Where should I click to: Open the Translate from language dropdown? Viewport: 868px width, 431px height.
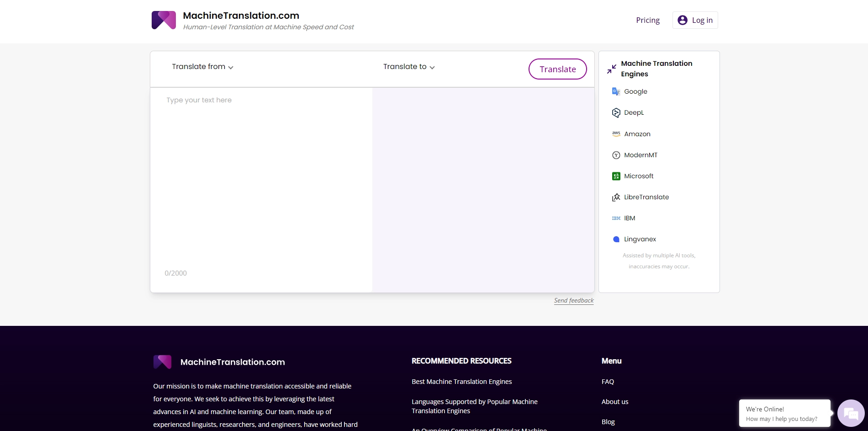click(202, 67)
